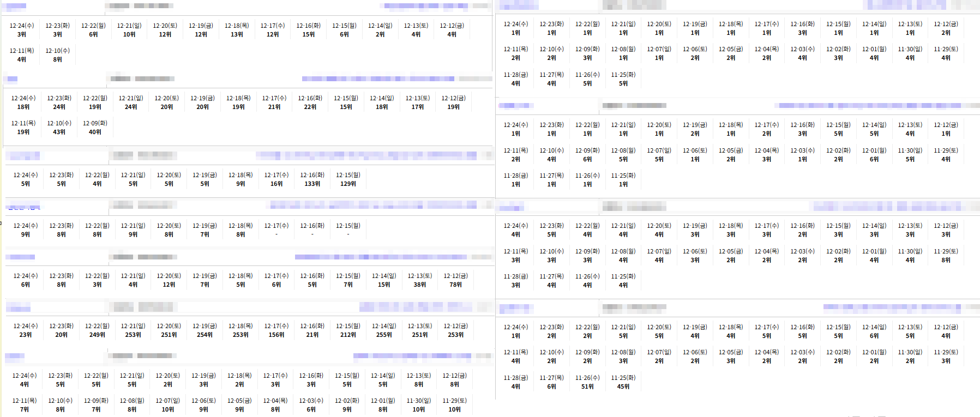Click the 12-16(화) 133위 rank cell
The width and height of the screenshot is (980, 417).
coord(312,180)
